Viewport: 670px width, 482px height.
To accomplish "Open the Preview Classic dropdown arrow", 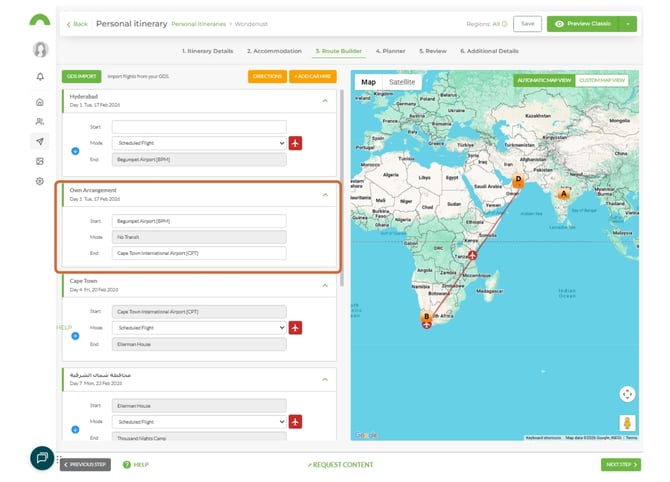I will click(628, 24).
